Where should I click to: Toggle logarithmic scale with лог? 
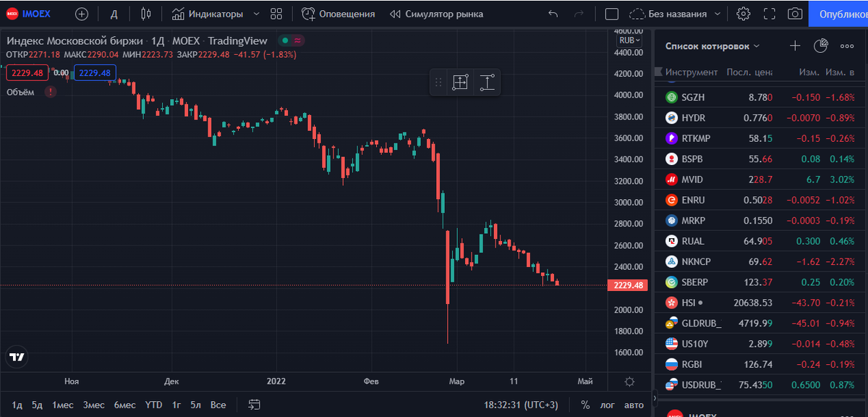coord(608,405)
